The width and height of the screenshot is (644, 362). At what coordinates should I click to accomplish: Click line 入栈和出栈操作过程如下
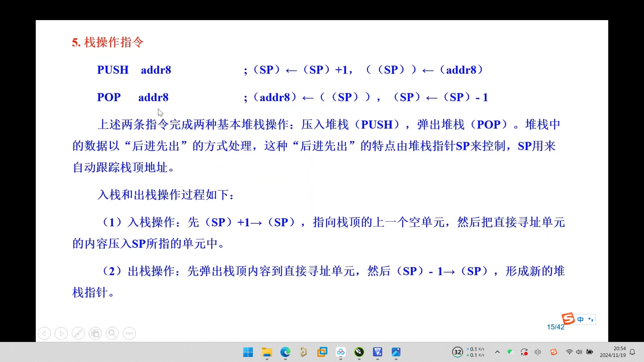166,195
